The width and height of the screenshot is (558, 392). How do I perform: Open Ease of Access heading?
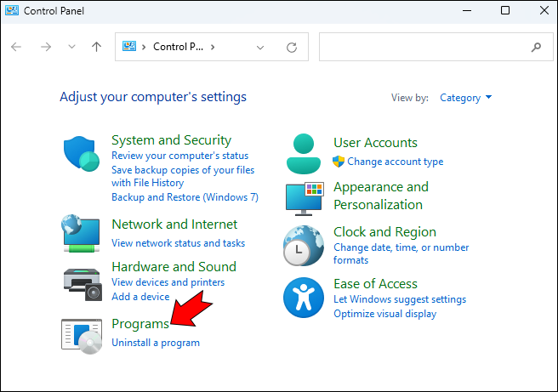tap(375, 284)
